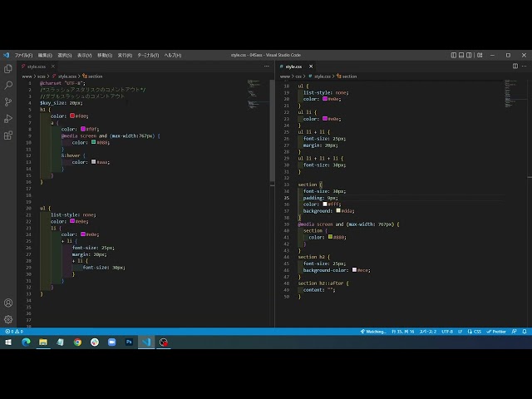Open errors and warnings in status bar

(14, 332)
